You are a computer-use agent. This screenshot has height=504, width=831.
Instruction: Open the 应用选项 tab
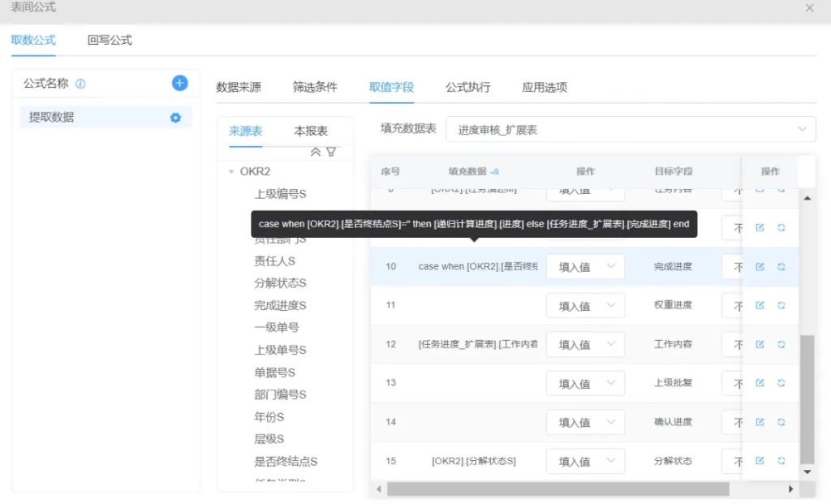[545, 87]
